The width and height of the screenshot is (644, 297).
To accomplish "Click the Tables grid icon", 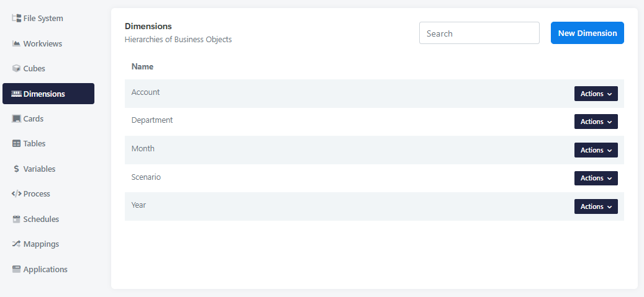I will [17, 144].
